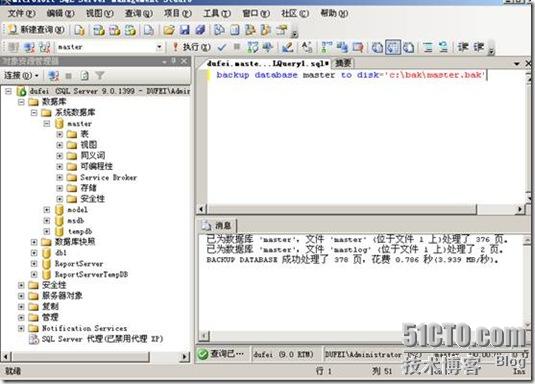Close the Object Explorer panel
Image resolution: width=535 pixels, height=384 pixels.
(x=184, y=61)
